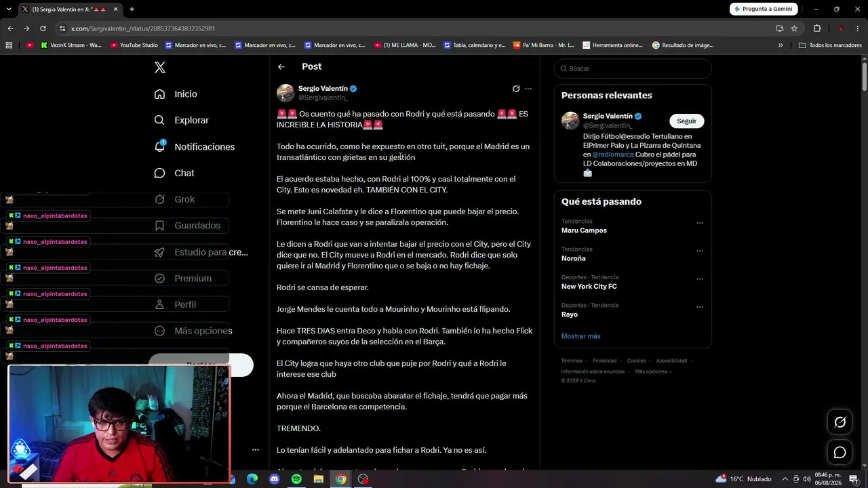
Task: Open Pa' Mi Barrio bookmark
Action: pos(544,45)
